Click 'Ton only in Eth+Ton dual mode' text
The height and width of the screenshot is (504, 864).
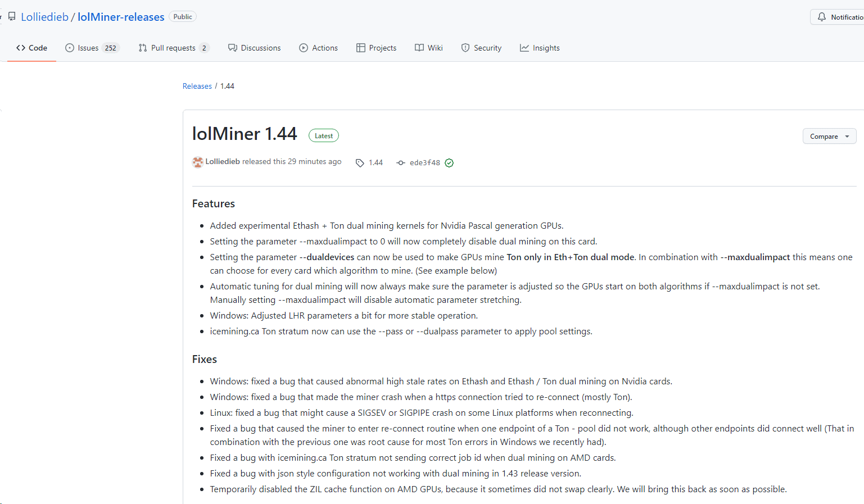(x=571, y=257)
